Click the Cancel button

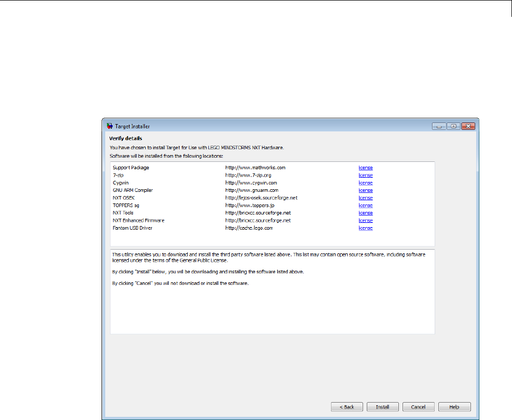coord(418,407)
